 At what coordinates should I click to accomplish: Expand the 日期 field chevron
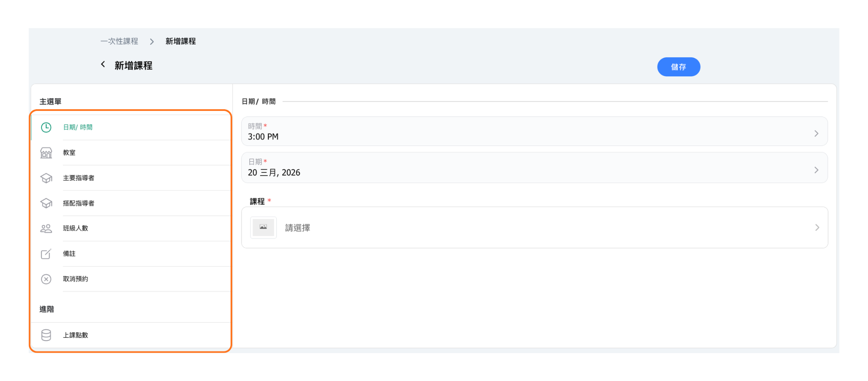click(x=816, y=170)
